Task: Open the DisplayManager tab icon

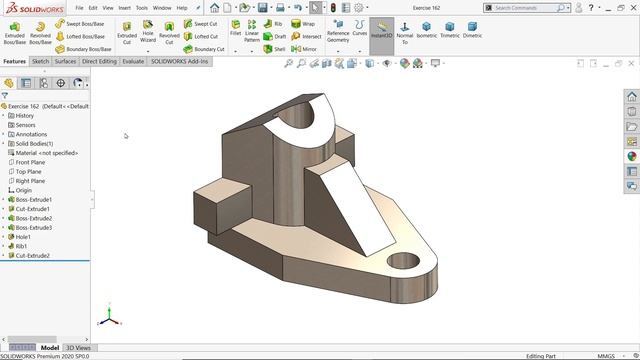Action: [x=78, y=83]
